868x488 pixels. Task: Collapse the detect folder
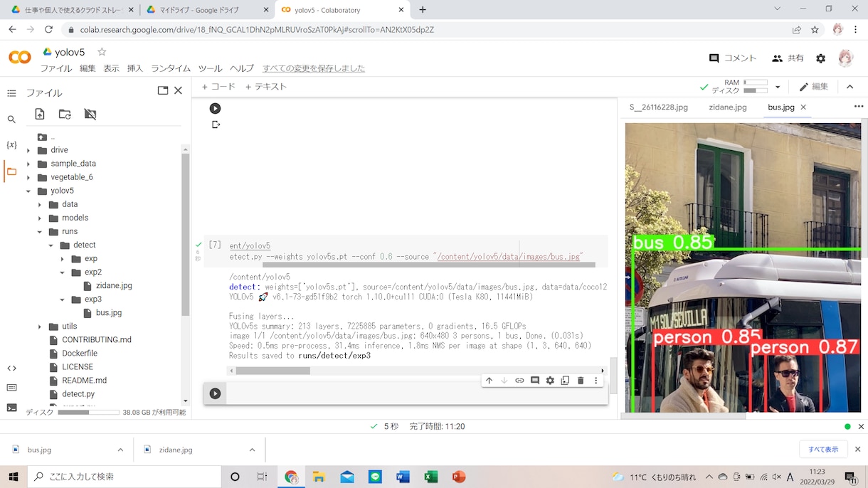(x=51, y=245)
